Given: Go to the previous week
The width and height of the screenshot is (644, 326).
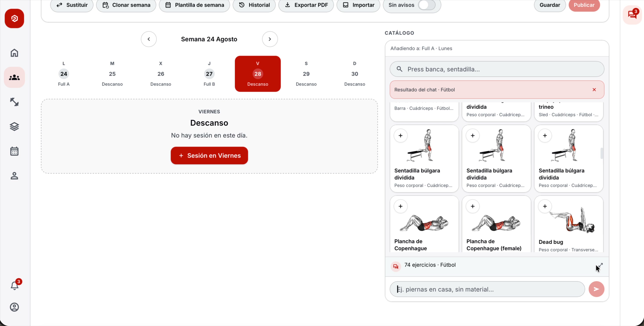Looking at the screenshot, I should (x=149, y=39).
